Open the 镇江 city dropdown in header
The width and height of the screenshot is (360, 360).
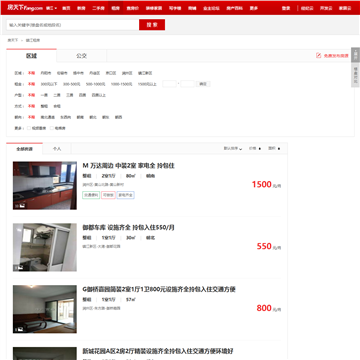51,8
